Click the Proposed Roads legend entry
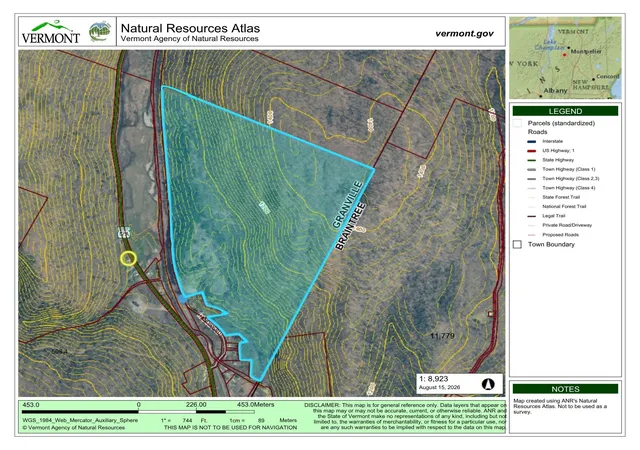Screen dimensions: 640x450 tap(553, 235)
